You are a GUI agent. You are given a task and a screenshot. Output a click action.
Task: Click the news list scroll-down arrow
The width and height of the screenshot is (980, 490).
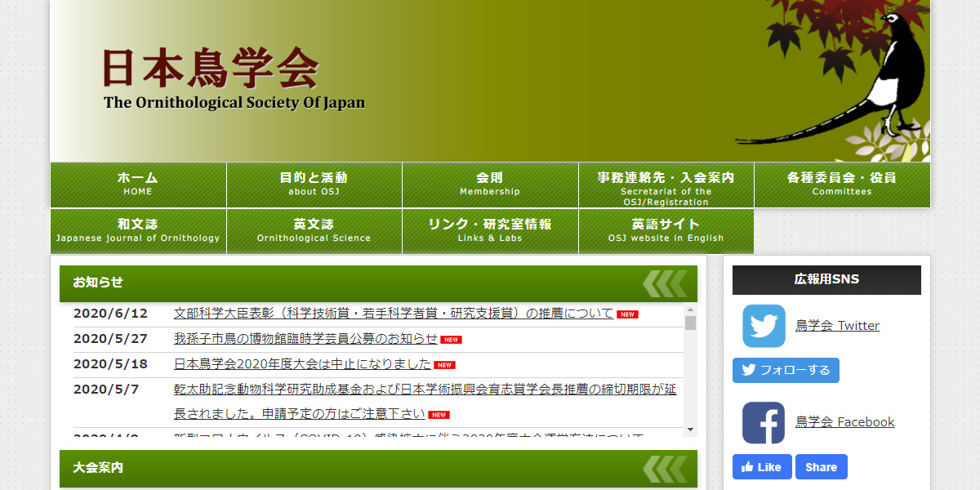coord(690,430)
